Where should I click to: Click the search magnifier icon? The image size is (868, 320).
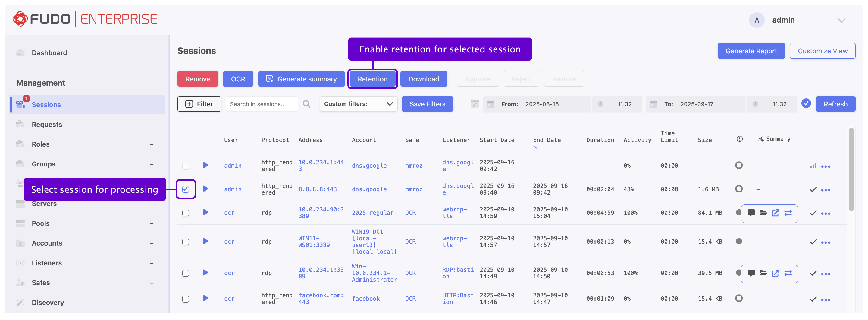tap(306, 104)
